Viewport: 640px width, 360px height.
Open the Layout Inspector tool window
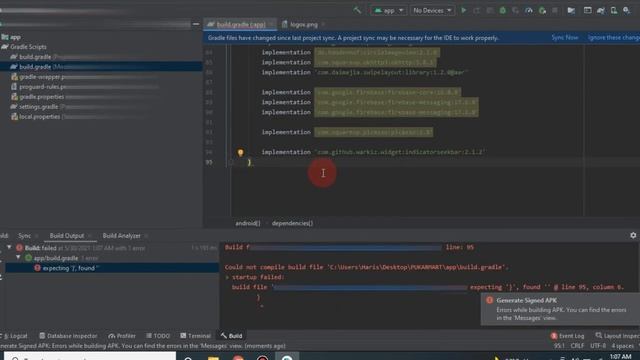point(617,336)
